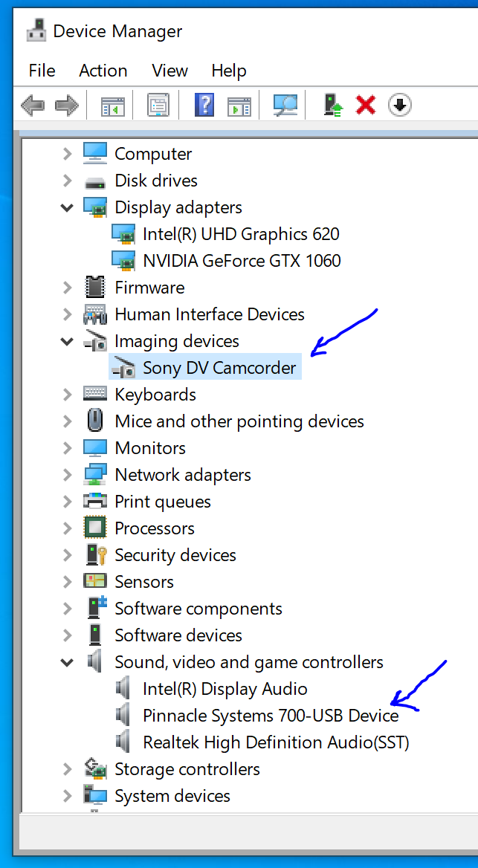Click Scan for hardware changes icon
Screen dimensions: 478x868
[285, 106]
